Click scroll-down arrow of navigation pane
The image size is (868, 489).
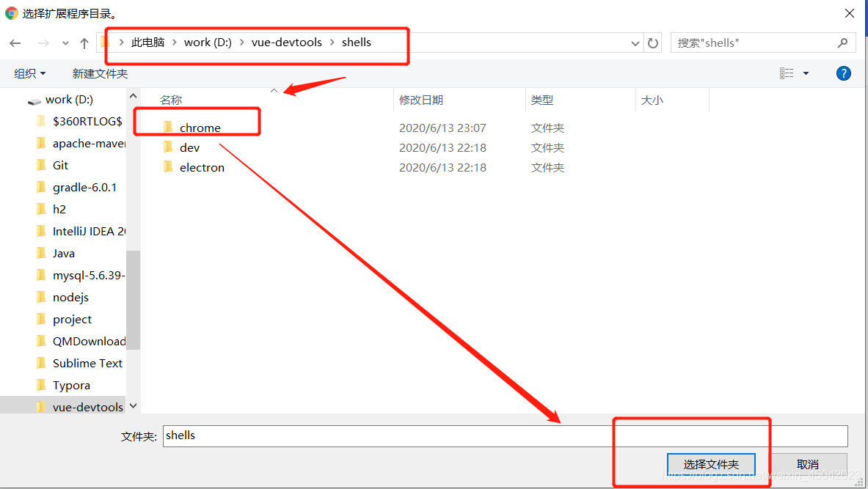coord(133,406)
